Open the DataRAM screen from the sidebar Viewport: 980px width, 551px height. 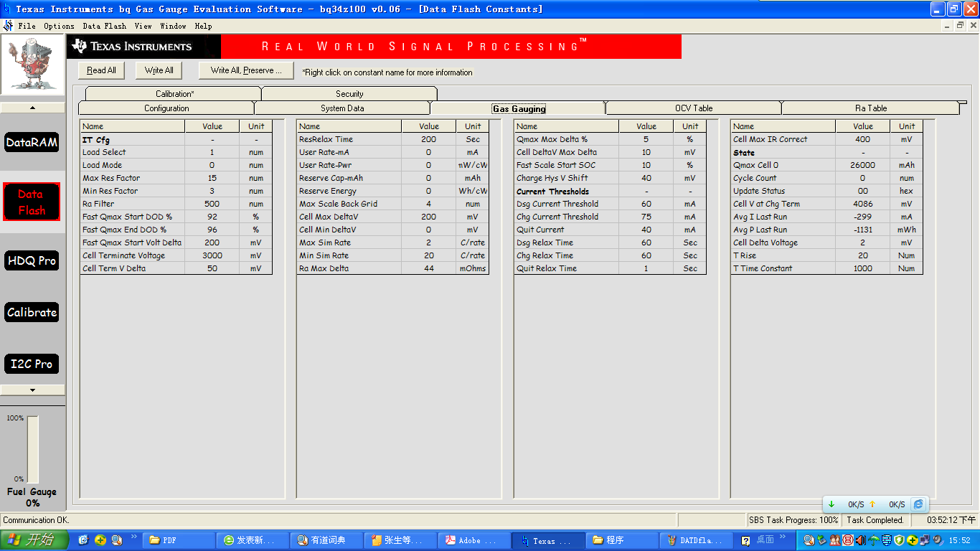tap(32, 142)
